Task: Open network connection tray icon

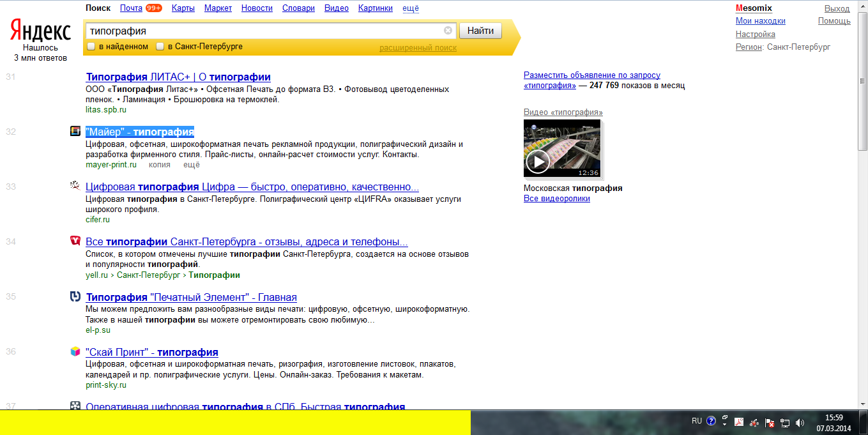Action: pos(785,422)
